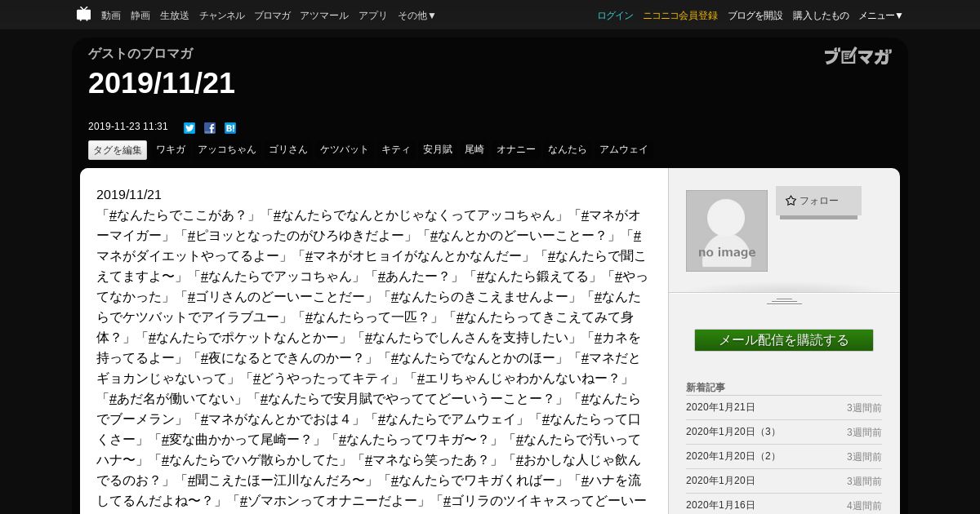
Task: Open ブロマガ in top navigation
Action: (x=272, y=16)
